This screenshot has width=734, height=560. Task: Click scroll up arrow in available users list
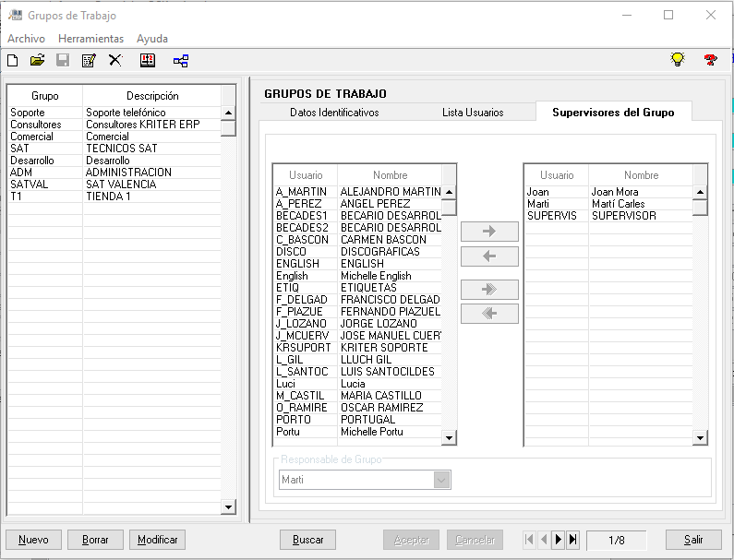pos(449,192)
